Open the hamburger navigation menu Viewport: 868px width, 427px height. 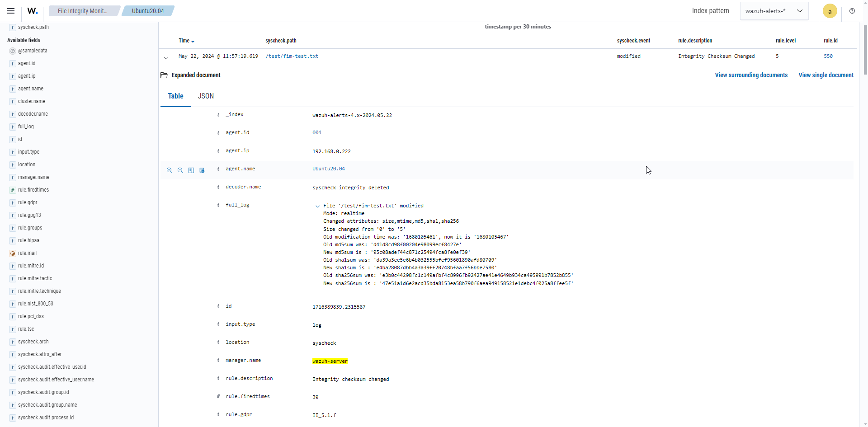point(11,11)
